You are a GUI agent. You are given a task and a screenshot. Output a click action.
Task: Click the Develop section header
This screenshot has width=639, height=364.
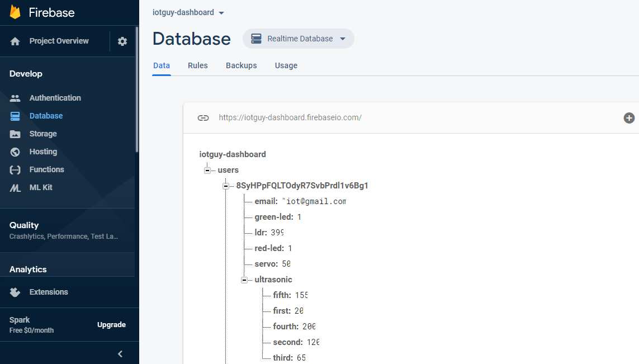(x=26, y=74)
